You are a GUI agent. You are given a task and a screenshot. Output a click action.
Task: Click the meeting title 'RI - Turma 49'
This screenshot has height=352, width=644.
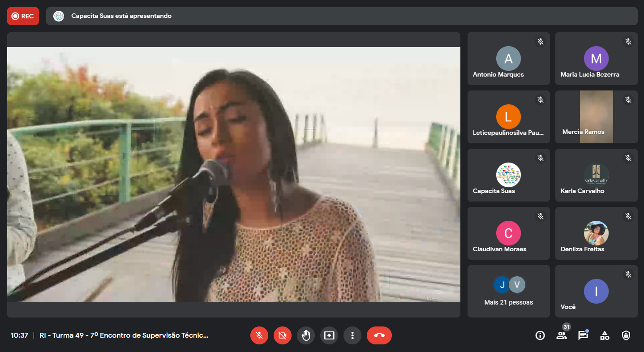(124, 335)
